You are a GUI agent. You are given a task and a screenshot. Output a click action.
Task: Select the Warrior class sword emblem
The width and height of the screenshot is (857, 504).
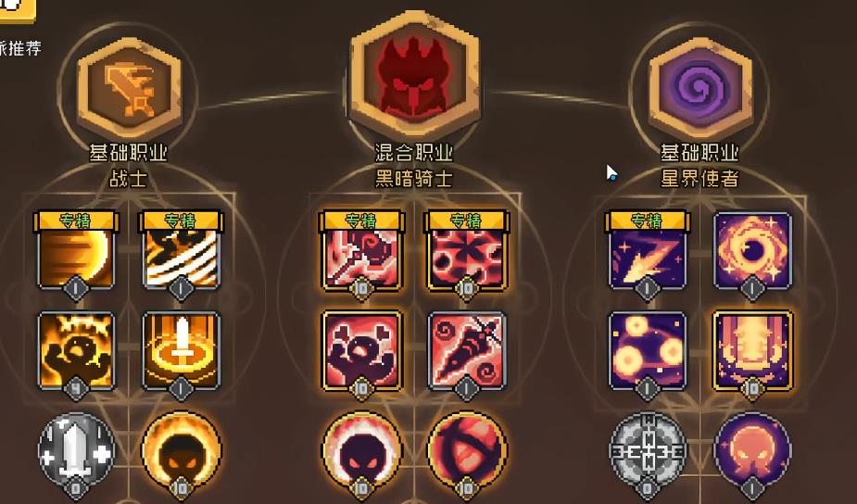pos(129,89)
